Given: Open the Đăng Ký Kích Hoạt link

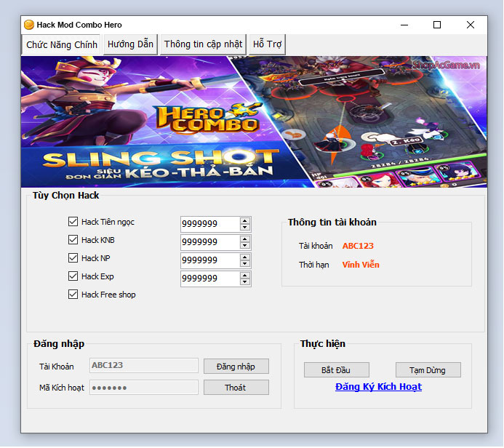Looking at the screenshot, I should point(378,387).
